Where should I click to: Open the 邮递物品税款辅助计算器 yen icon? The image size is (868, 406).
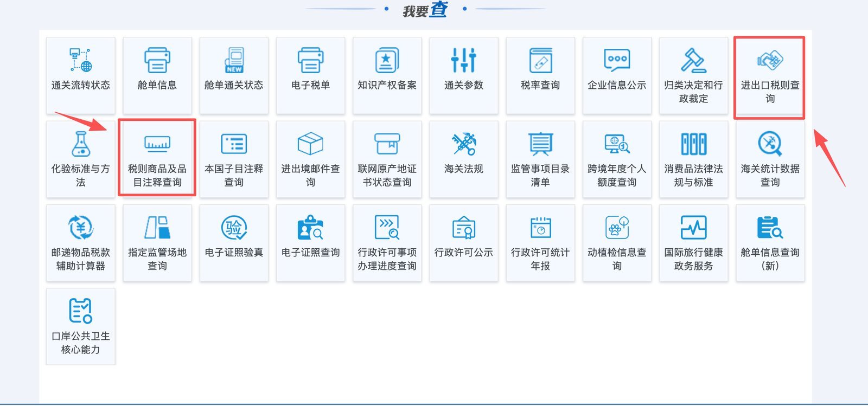80,227
